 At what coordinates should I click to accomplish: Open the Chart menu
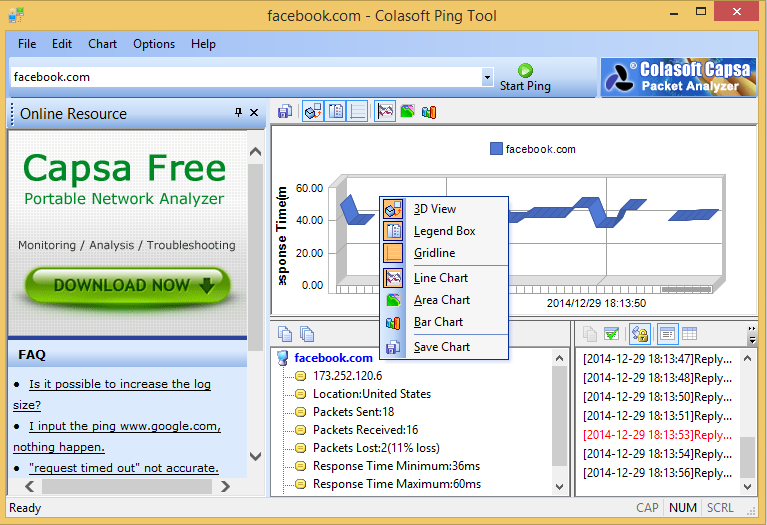tap(102, 44)
